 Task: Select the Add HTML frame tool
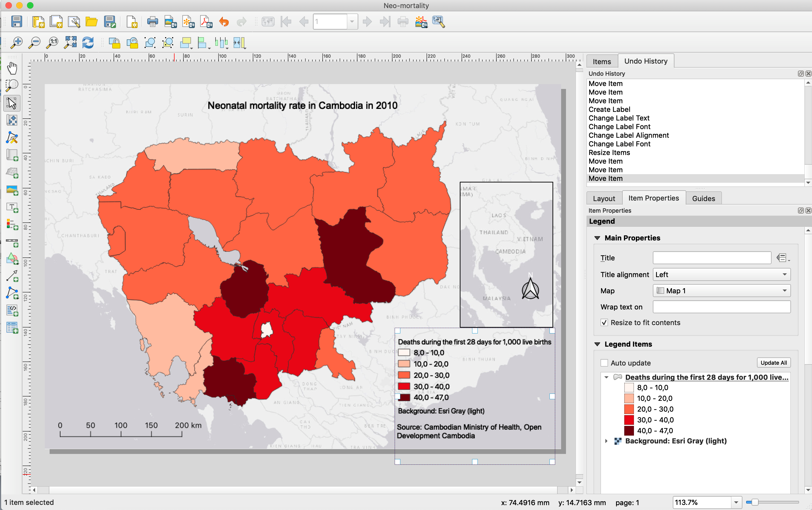coord(12,311)
